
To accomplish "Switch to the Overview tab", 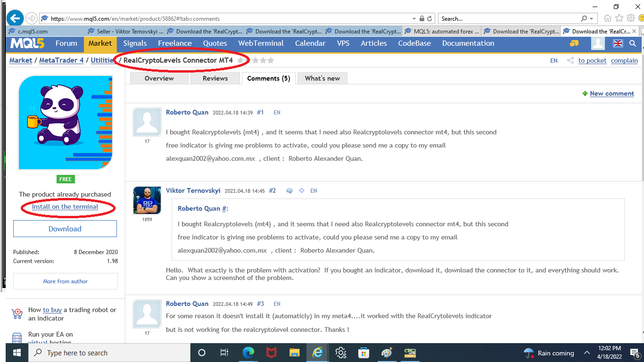I will (159, 78).
